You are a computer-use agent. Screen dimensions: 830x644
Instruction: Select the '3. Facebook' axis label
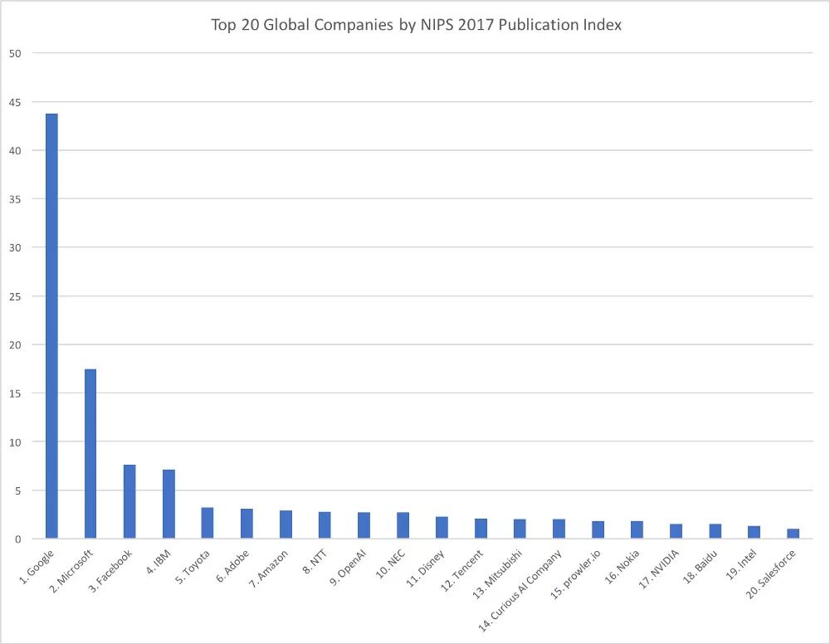pos(110,571)
